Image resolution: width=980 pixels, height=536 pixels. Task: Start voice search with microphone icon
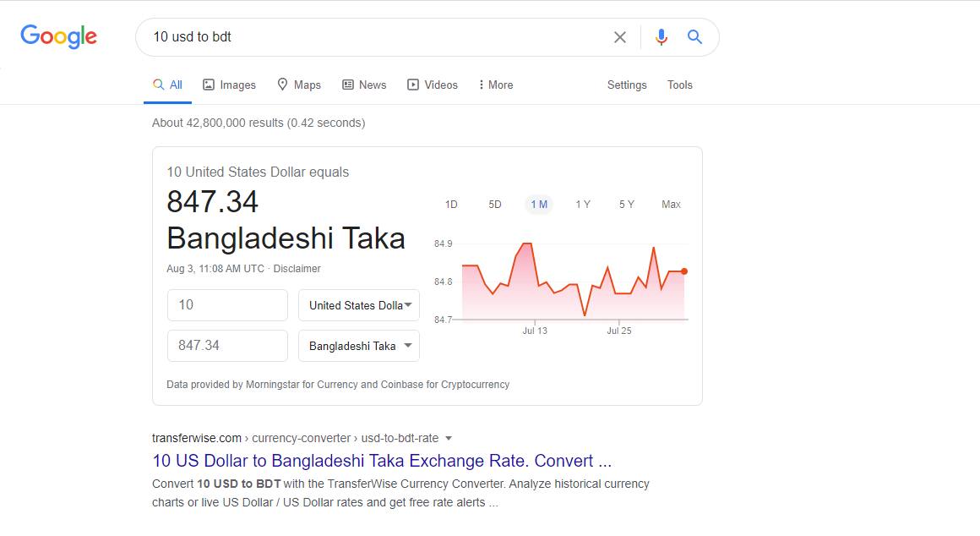tap(661, 37)
